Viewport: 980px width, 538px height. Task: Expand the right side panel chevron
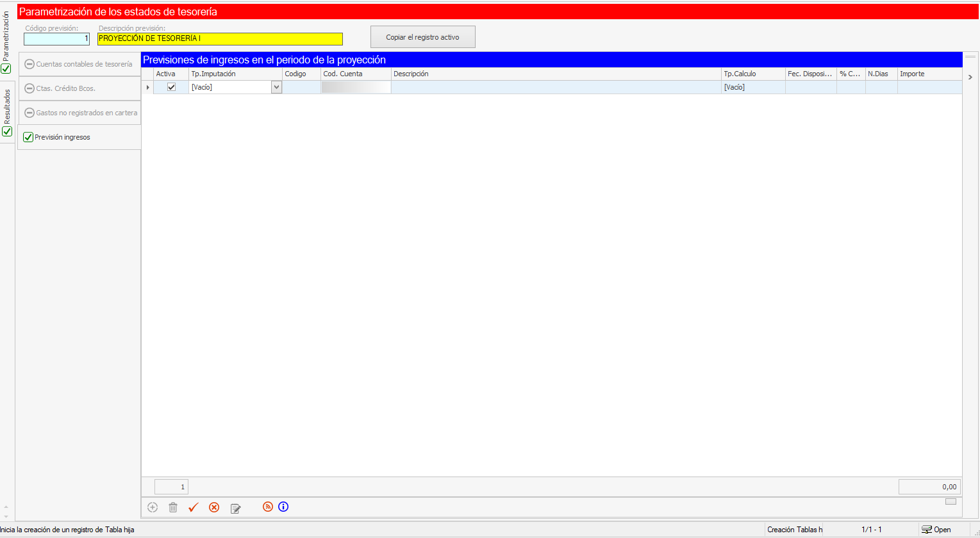(x=970, y=77)
